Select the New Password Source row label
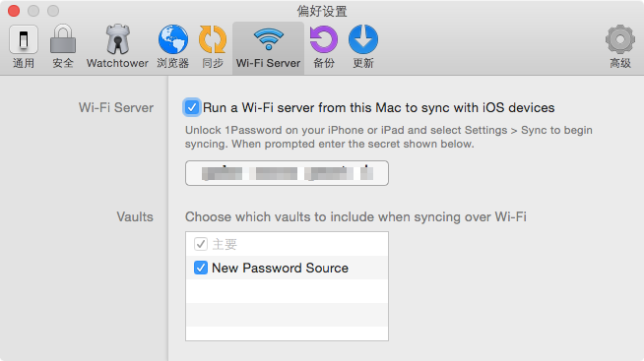 click(x=280, y=268)
